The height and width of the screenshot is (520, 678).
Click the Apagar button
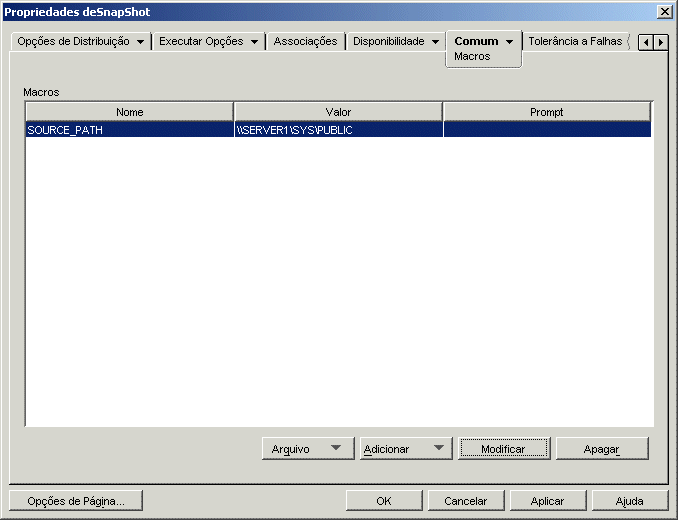coord(602,449)
